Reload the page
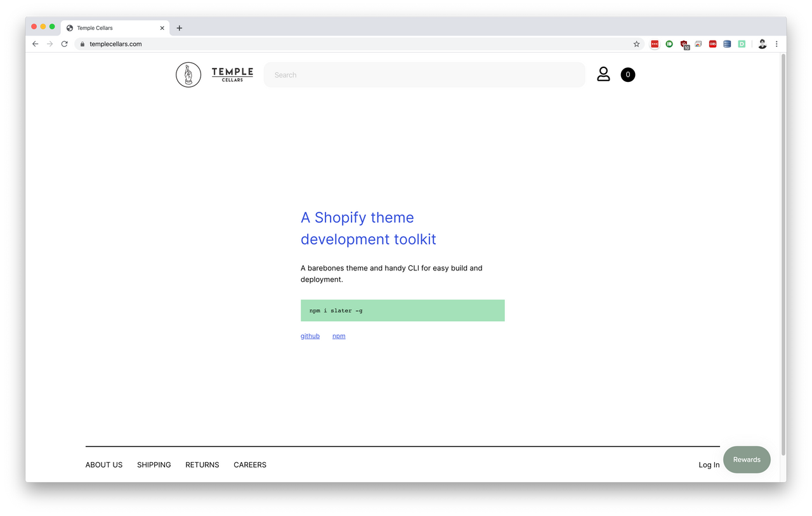The image size is (812, 516). click(64, 44)
